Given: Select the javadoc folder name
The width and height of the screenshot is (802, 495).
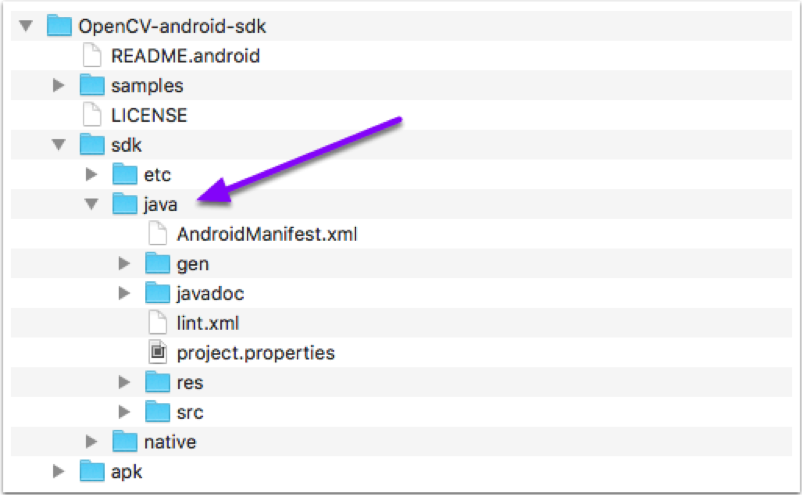Looking at the screenshot, I should click(x=210, y=294).
